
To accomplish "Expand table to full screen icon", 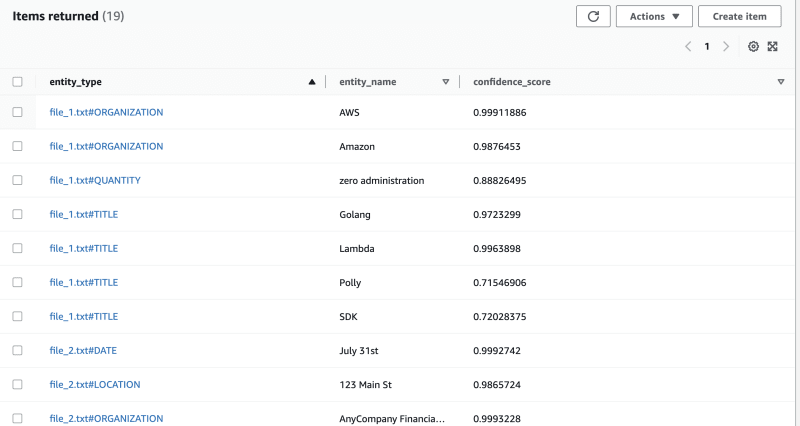I will click(x=772, y=46).
